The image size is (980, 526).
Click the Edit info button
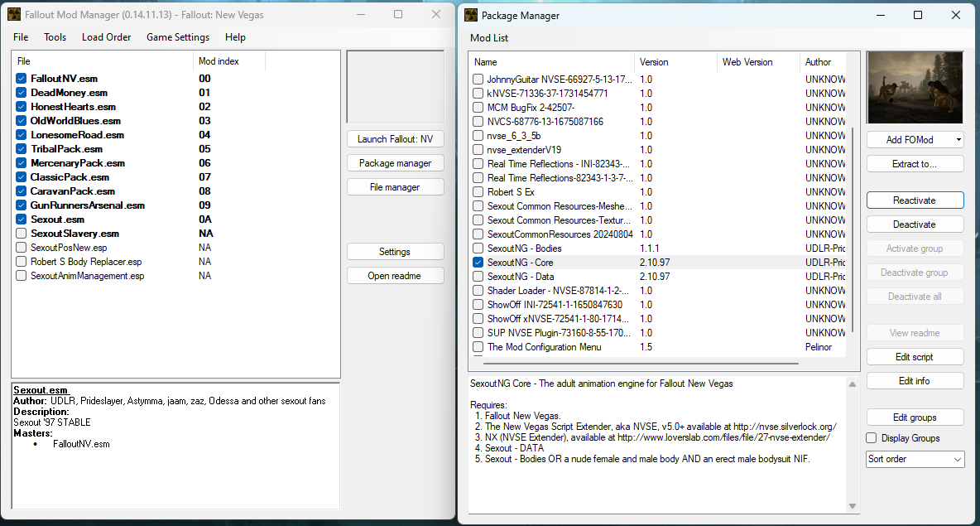(915, 381)
